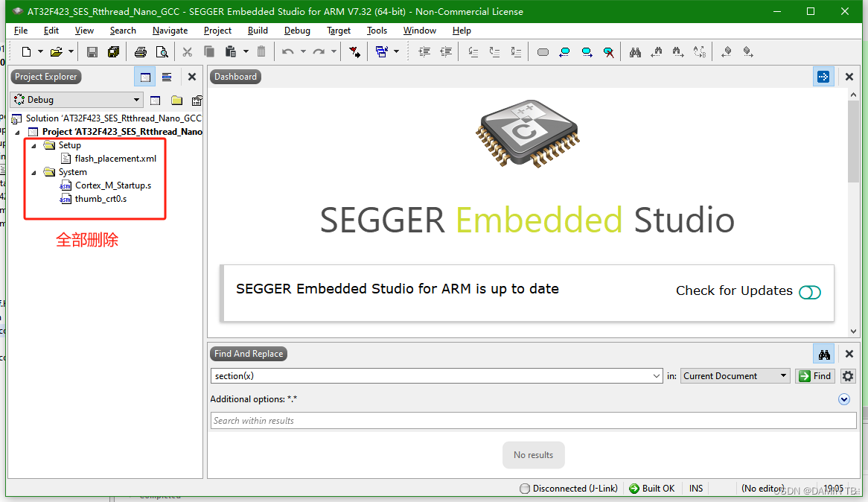Toggle Project Explorer lines-view button
The width and height of the screenshot is (868, 502).
point(167,77)
